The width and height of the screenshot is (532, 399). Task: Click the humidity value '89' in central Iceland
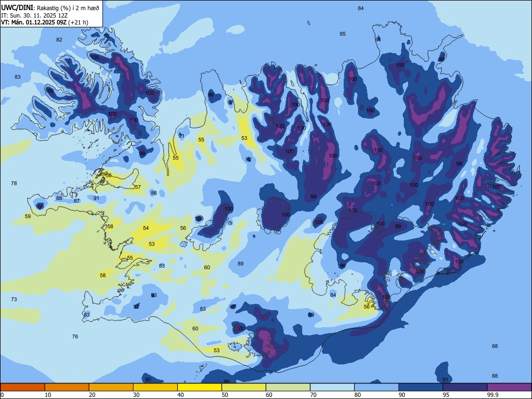click(240, 264)
